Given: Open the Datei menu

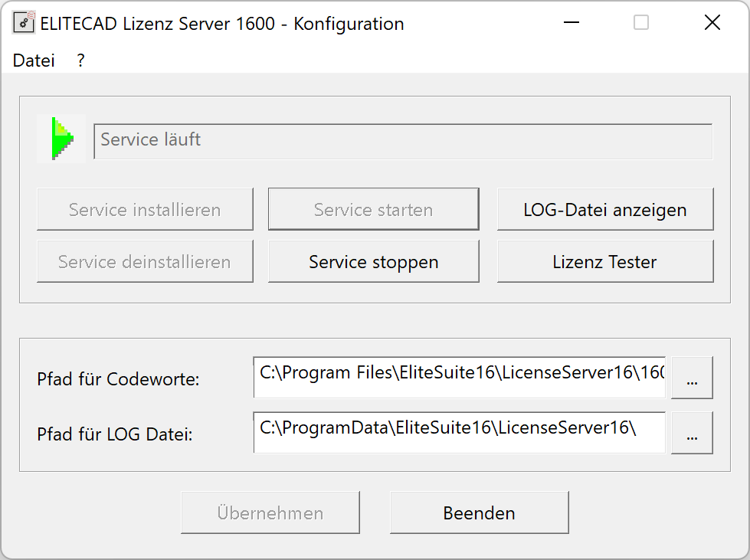Looking at the screenshot, I should [x=34, y=61].
